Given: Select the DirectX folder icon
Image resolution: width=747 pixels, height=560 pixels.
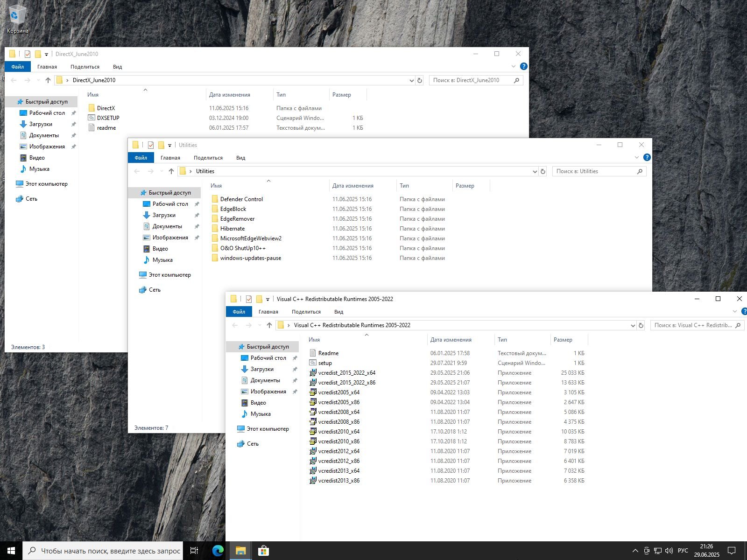Looking at the screenshot, I should (x=92, y=108).
